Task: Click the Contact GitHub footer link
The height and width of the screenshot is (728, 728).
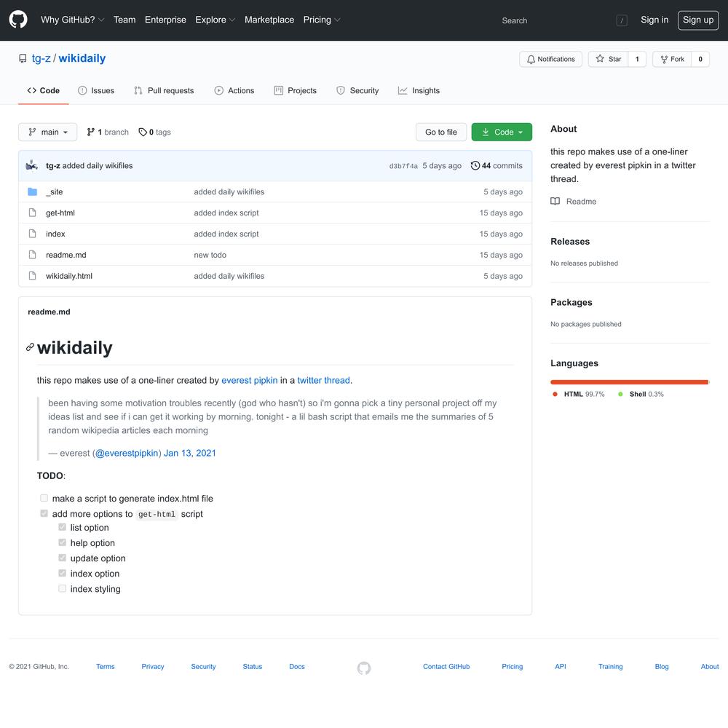Action: (446, 667)
